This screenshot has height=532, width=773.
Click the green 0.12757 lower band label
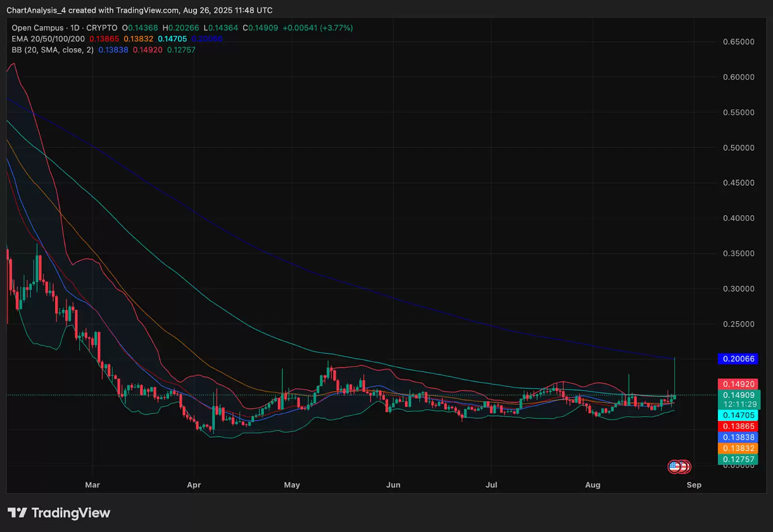(x=738, y=460)
